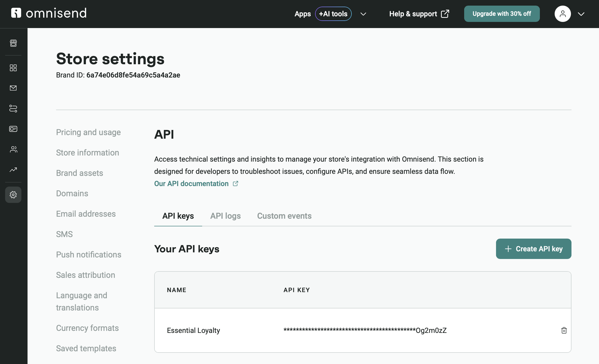Image resolution: width=599 pixels, height=364 pixels.
Task: Click Upgrade with 30% off button
Action: pos(502,14)
